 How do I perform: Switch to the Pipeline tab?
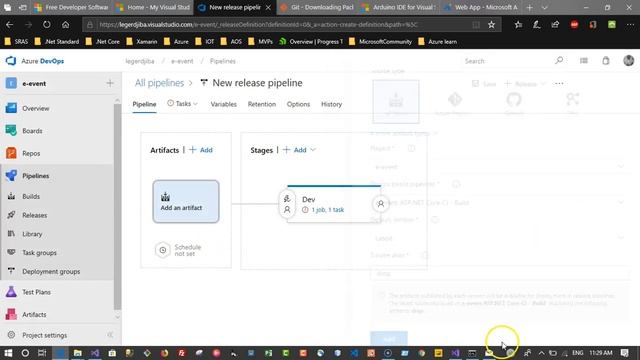pos(144,104)
